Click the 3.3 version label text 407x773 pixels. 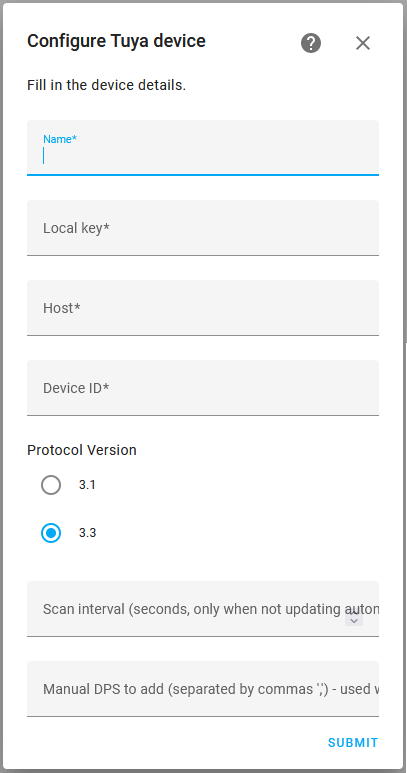click(x=87, y=533)
